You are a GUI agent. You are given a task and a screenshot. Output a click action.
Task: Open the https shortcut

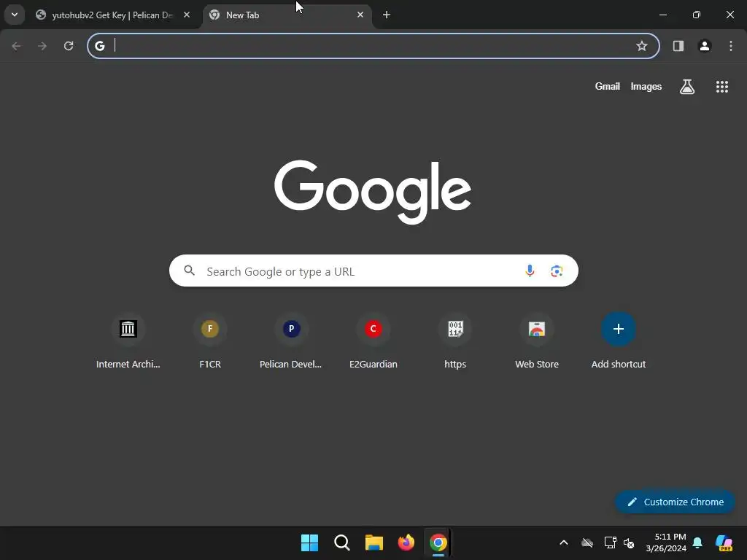pyautogui.click(x=455, y=341)
